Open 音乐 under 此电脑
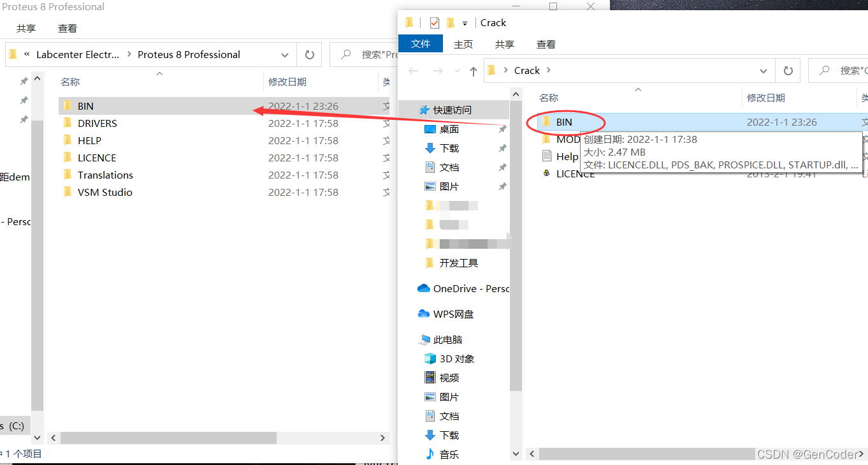 pyautogui.click(x=449, y=454)
